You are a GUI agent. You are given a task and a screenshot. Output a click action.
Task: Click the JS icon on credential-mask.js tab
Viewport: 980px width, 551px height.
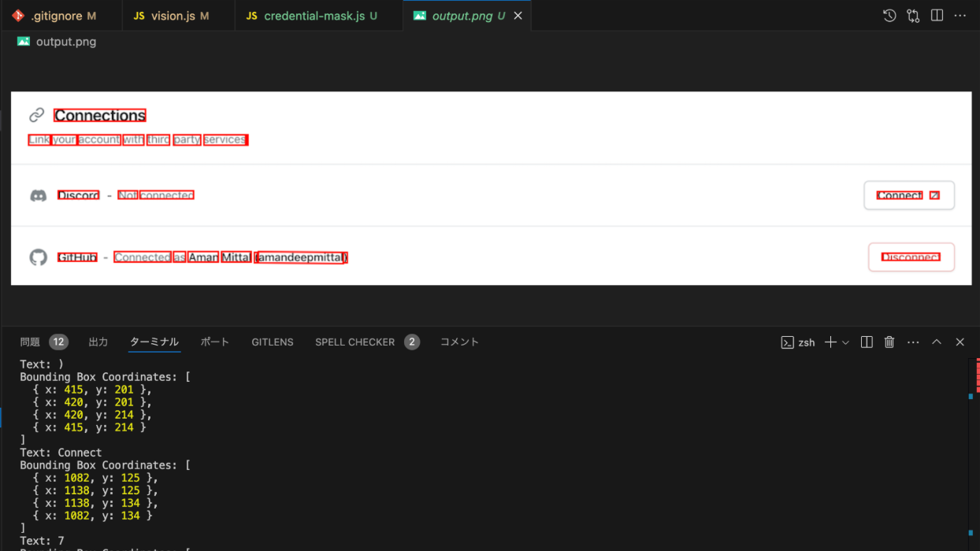[x=251, y=16]
